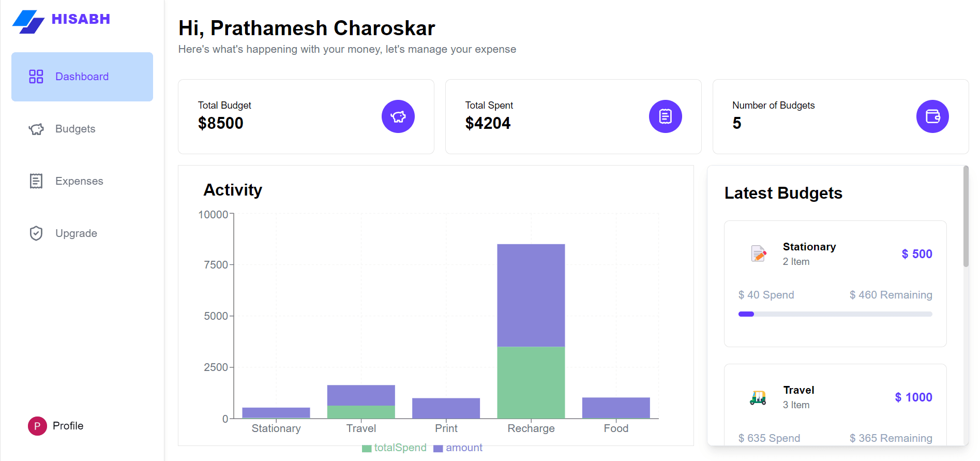Click the Stationary budget pencil icon
This screenshot has width=980, height=461.
pyautogui.click(x=758, y=254)
